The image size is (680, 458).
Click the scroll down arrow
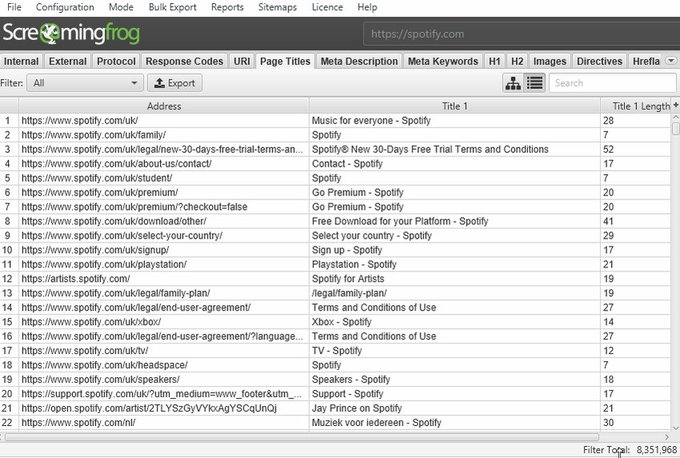tap(675, 428)
